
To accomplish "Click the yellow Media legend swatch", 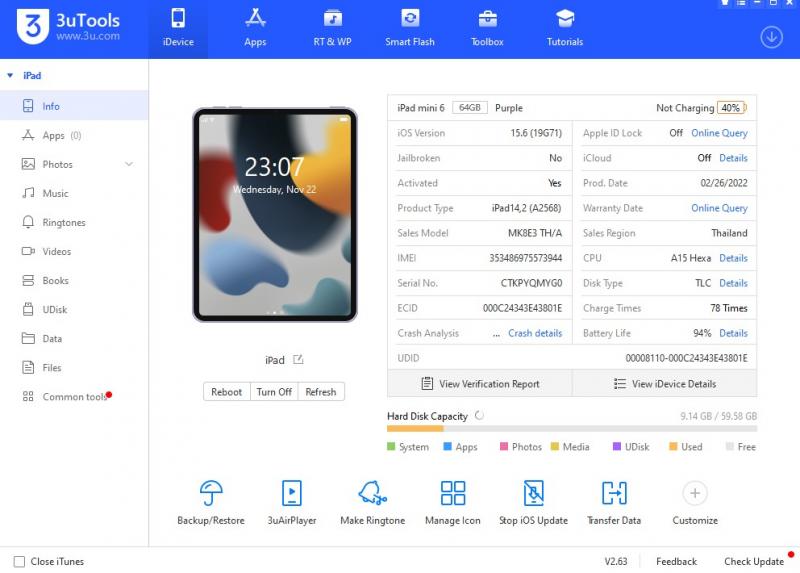I will 555,446.
